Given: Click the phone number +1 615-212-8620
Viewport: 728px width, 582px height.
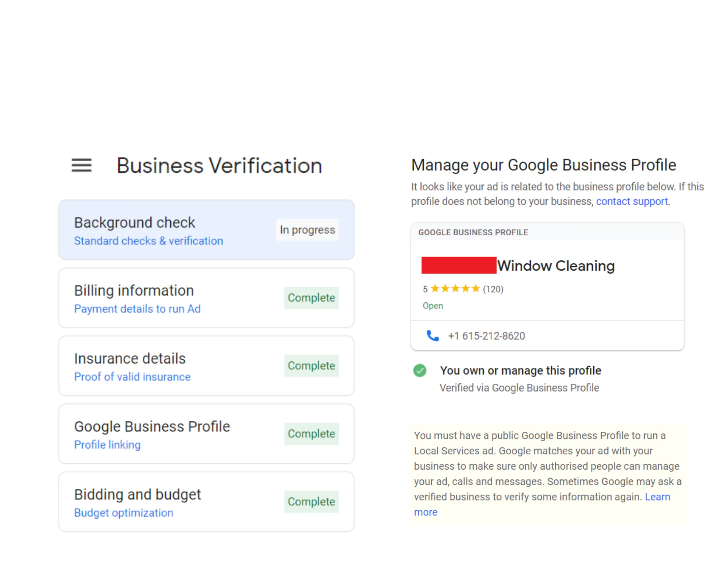Looking at the screenshot, I should pyautogui.click(x=486, y=336).
